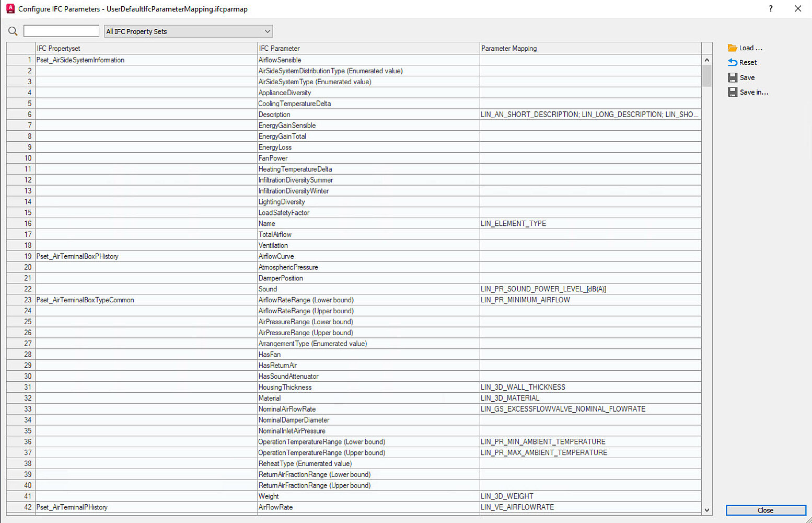
Task: Focus the search text field
Action: (61, 31)
